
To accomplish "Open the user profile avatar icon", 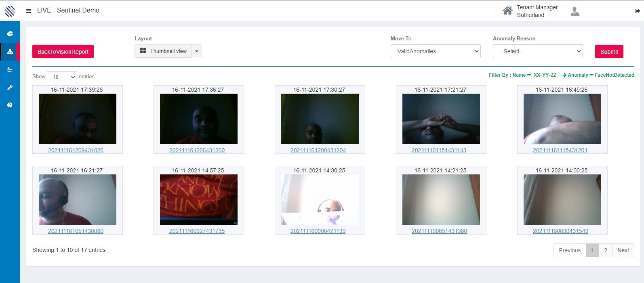I will [575, 11].
